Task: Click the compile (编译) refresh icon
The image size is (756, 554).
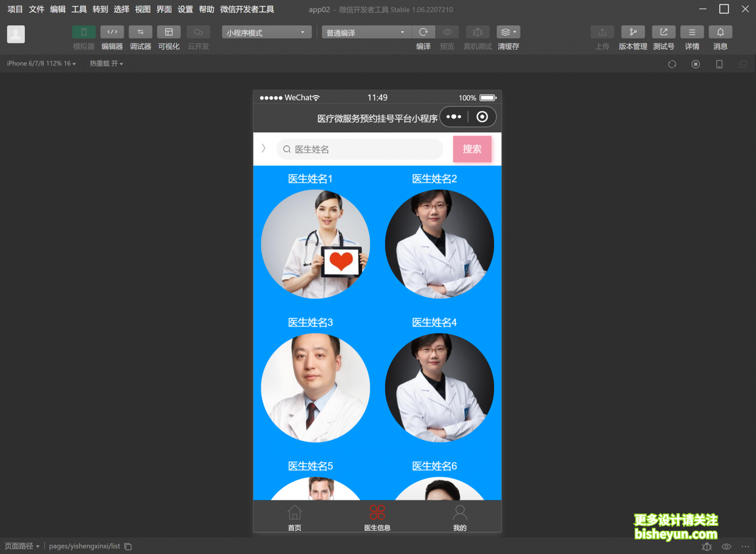Action: coord(423,32)
